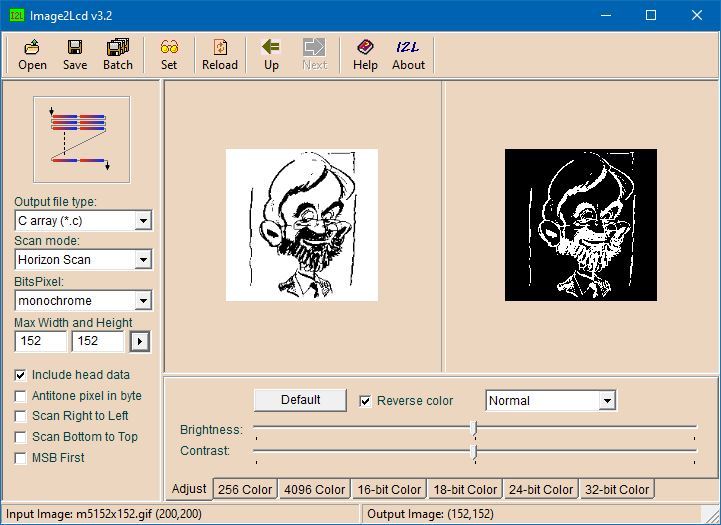Screen dimensions: 721x525
Task: Check Scan Right to Left option
Action: point(20,416)
